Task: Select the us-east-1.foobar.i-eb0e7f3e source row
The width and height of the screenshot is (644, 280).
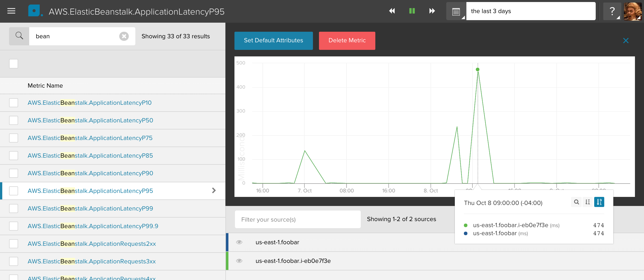Action: 435,261
